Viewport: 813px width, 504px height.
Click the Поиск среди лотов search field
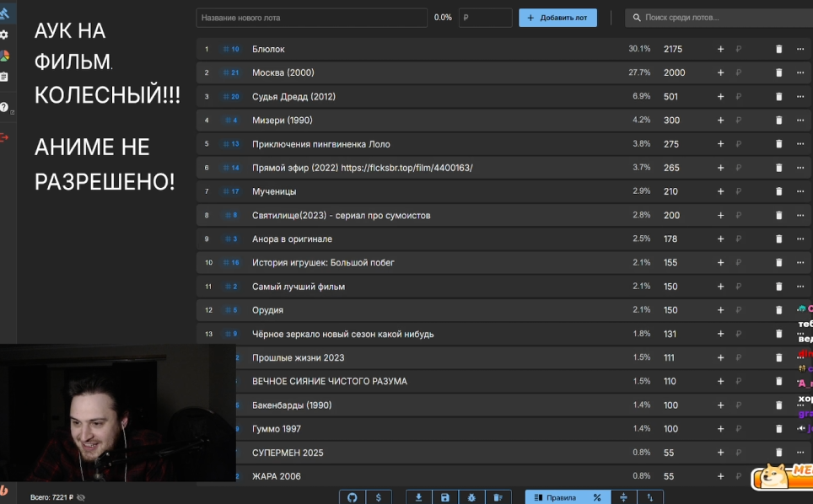(x=719, y=18)
